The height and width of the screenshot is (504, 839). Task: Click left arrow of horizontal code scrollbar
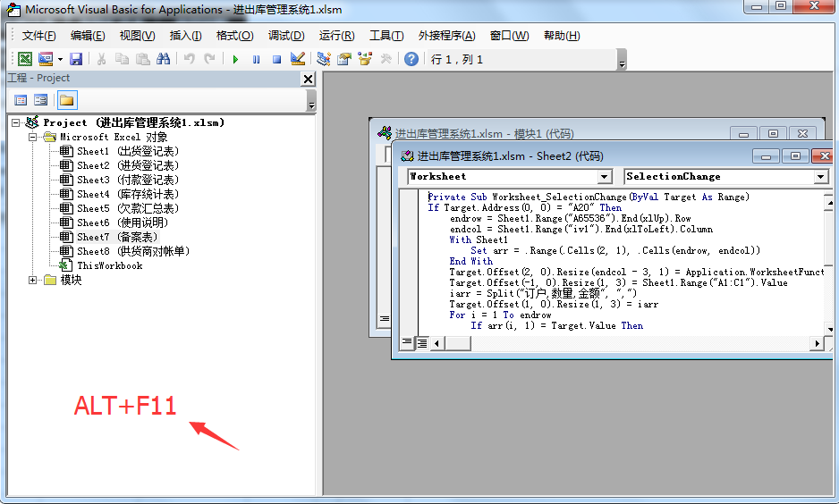tap(436, 343)
